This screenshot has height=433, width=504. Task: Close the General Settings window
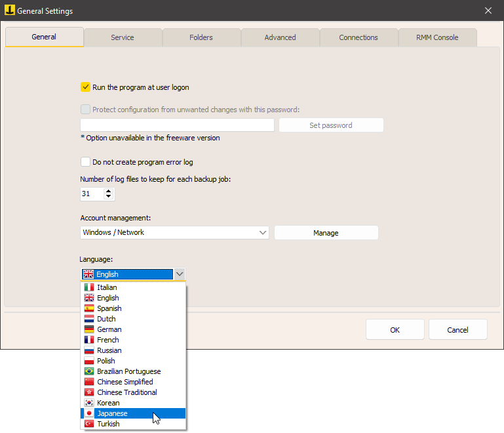pyautogui.click(x=488, y=10)
